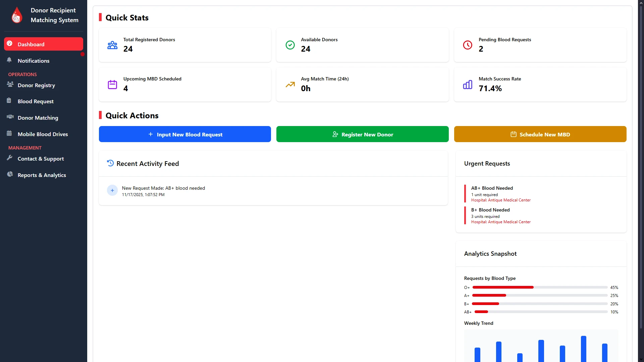Open Mobile Blood Drives section
The image size is (644, 362).
44,134
